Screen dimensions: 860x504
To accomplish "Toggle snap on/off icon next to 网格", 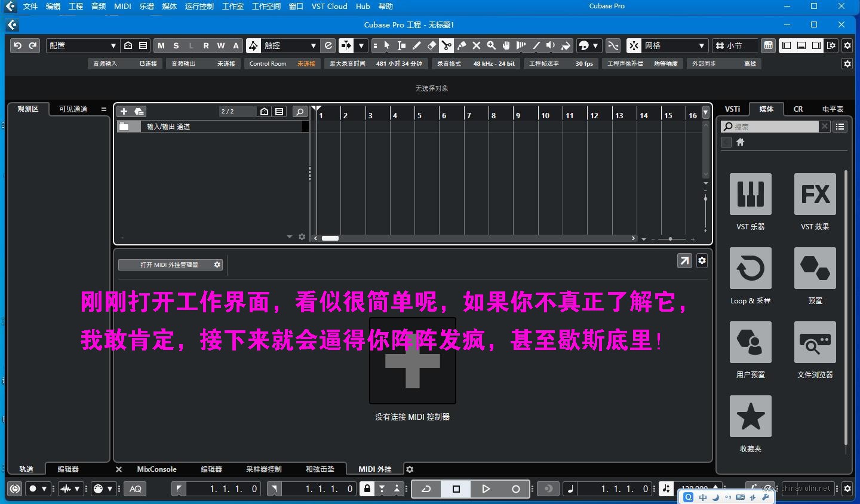I will [x=634, y=45].
